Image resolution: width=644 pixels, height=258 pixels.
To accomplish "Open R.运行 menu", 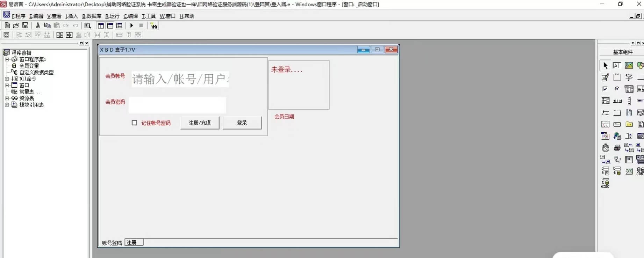I will 112,16.
